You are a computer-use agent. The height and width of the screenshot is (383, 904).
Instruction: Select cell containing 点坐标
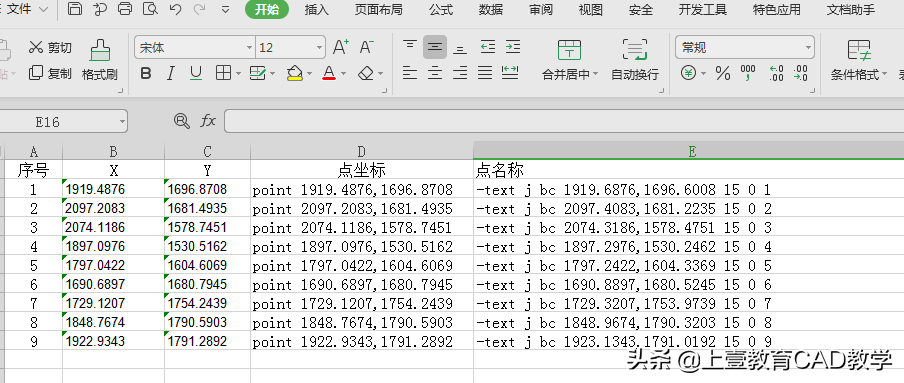[361, 170]
